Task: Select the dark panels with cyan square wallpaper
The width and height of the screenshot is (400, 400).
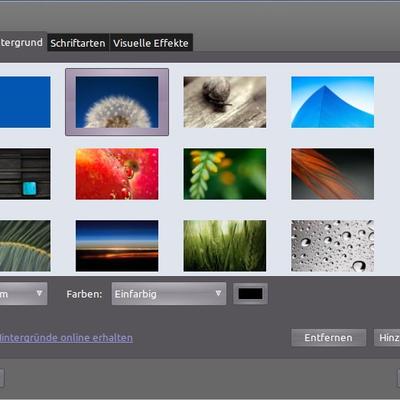Action: 25,174
